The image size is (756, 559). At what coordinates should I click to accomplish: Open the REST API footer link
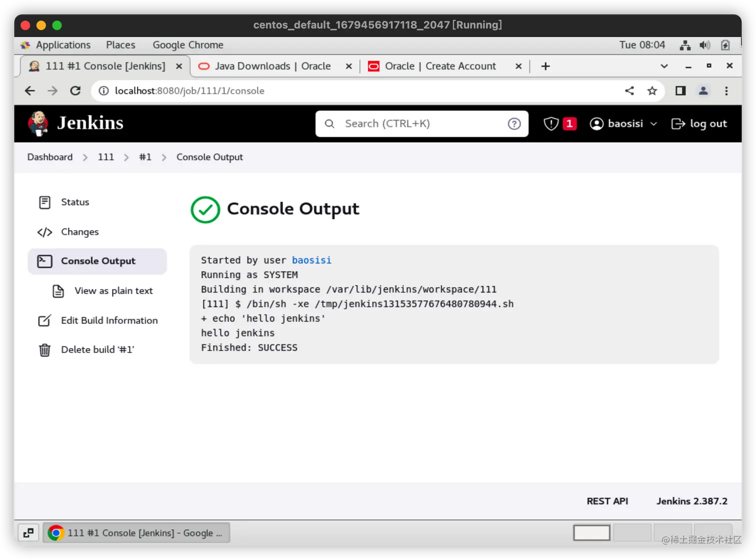point(607,501)
